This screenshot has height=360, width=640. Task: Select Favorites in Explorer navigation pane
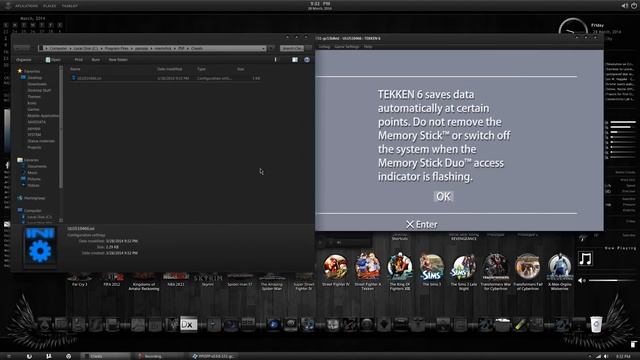pos(29,71)
